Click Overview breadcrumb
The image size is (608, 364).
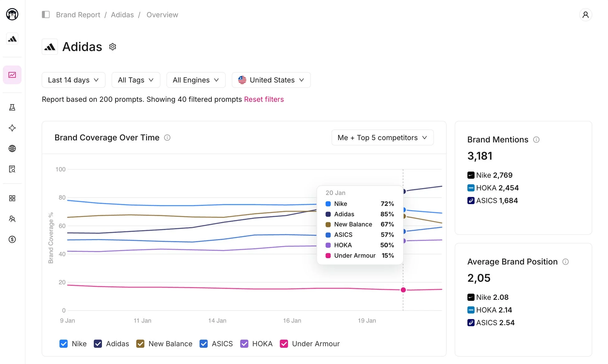[x=162, y=15]
